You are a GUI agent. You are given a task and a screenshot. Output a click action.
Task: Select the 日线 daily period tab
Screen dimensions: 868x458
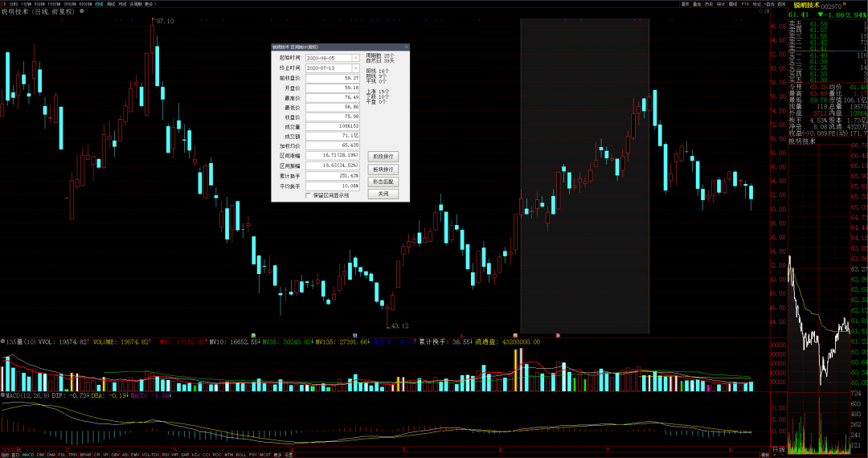coord(99,4)
